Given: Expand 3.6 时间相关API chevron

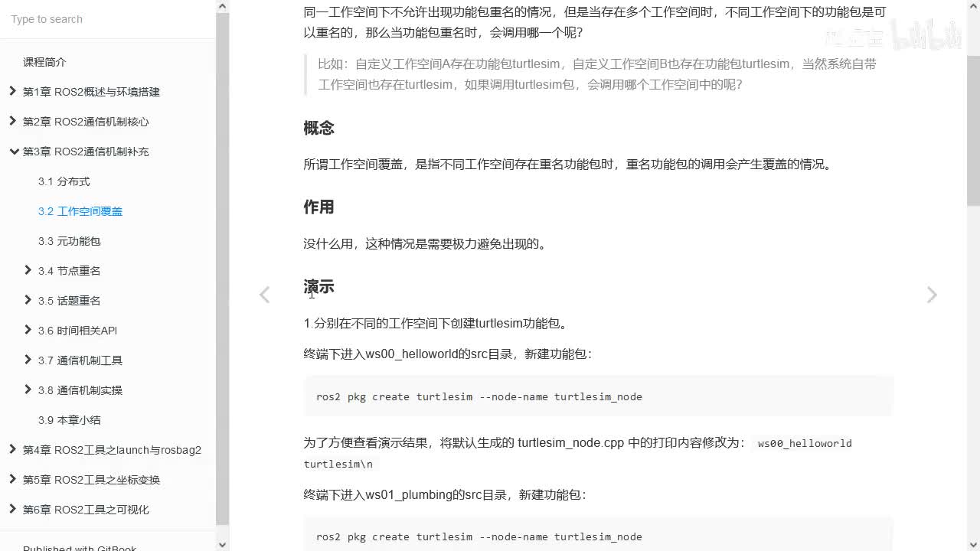Looking at the screenshot, I should pos(28,330).
